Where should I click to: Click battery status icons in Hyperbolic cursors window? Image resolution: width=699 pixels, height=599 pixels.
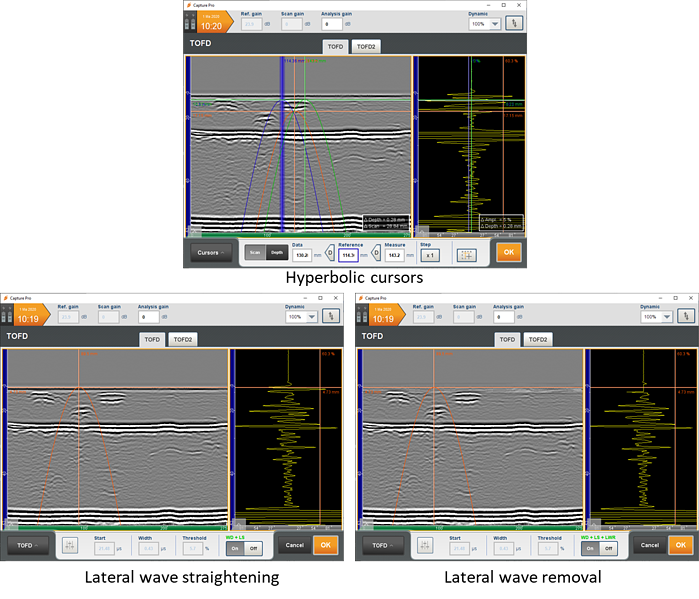(x=190, y=23)
